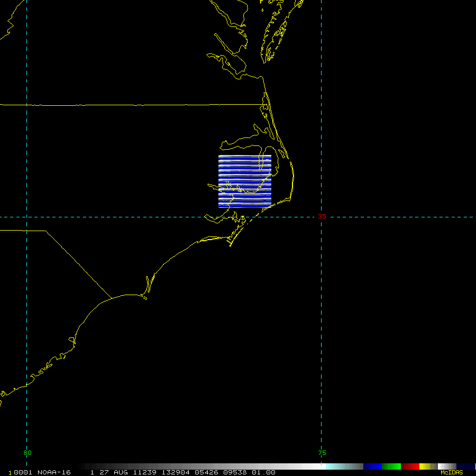The height and width of the screenshot is (476, 476).
Task: Click the green 75 longitude label
Action: click(322, 453)
